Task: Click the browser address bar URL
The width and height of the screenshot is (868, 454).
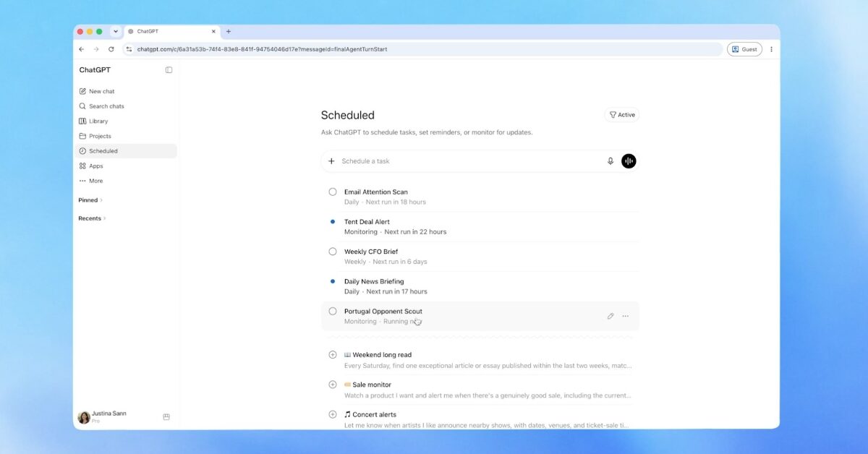Action: 262,49
